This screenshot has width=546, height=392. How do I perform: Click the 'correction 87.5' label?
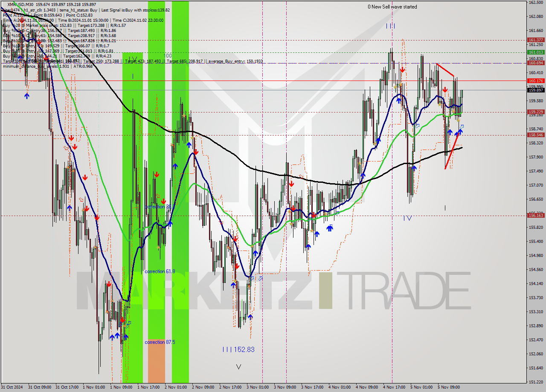[160, 342]
